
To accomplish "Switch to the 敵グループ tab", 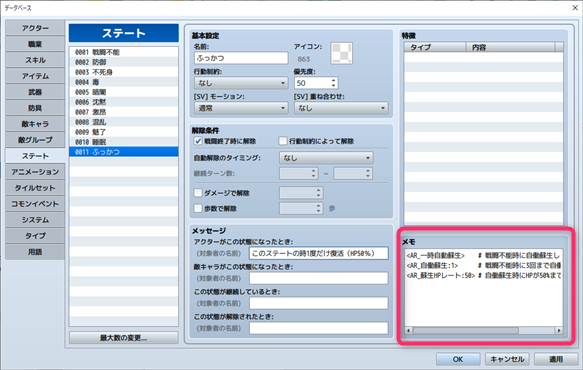I will (35, 140).
